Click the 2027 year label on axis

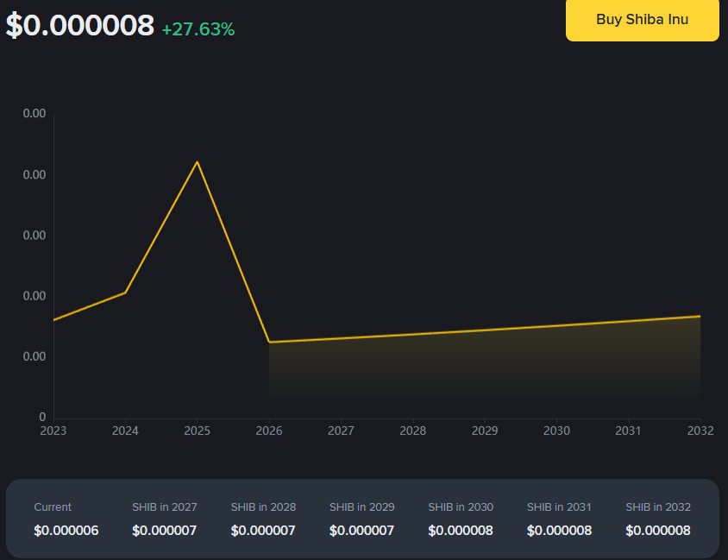(341, 431)
